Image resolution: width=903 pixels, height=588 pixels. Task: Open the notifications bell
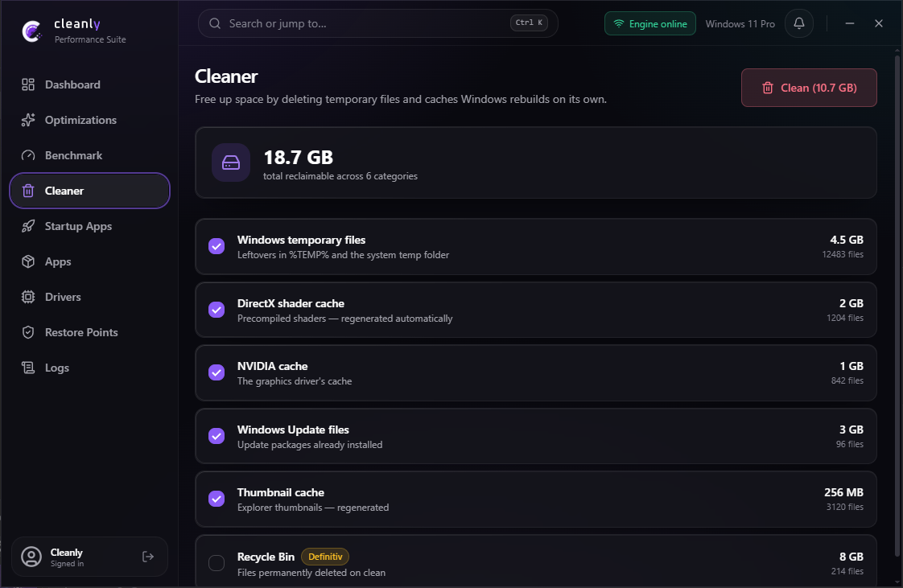point(798,23)
